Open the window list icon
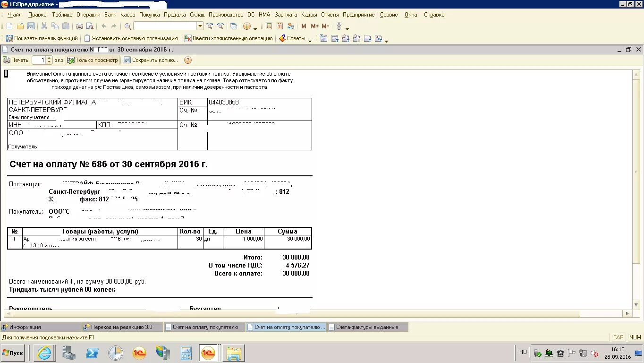 234,26
